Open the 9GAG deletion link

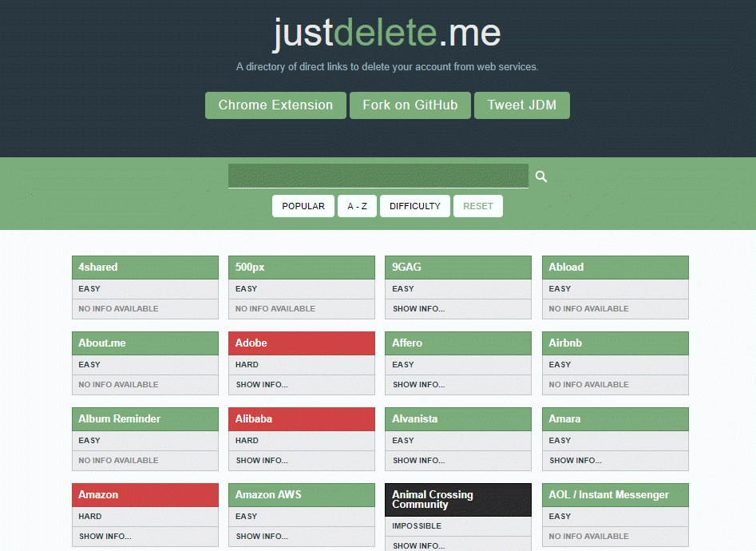pyautogui.click(x=458, y=268)
